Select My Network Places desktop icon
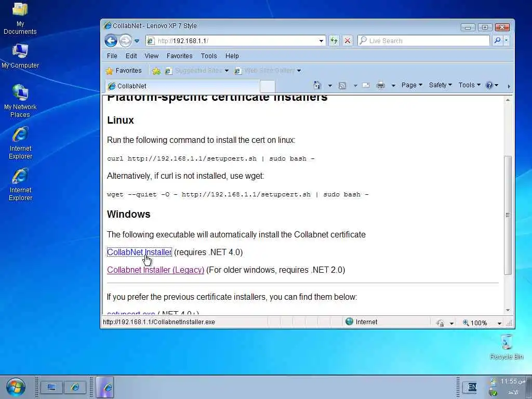The image size is (532, 399). pos(20,101)
